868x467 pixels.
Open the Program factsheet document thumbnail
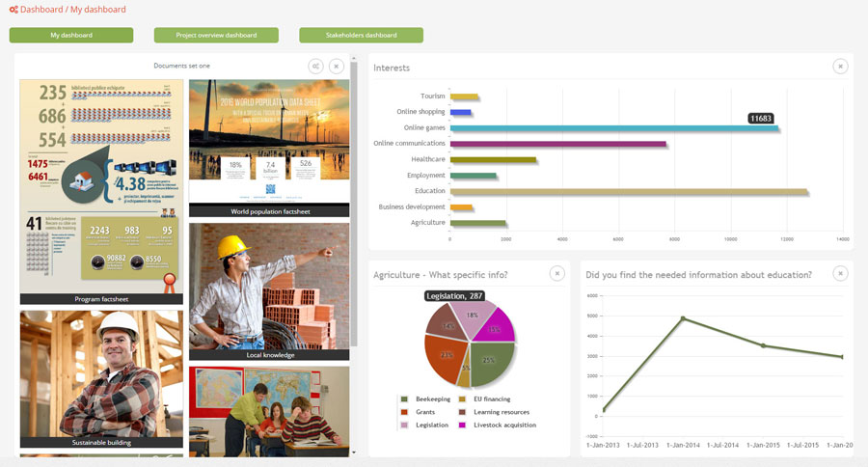click(101, 188)
